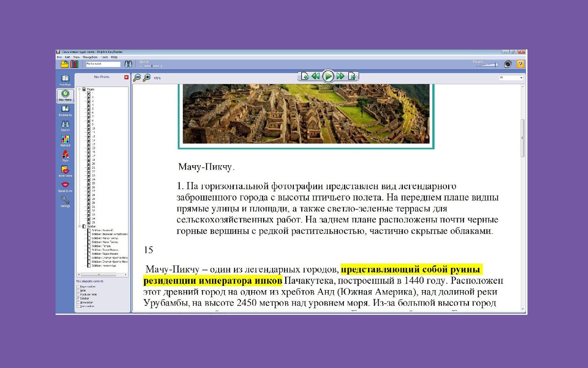Click the Highlight color grid icon

click(65, 140)
